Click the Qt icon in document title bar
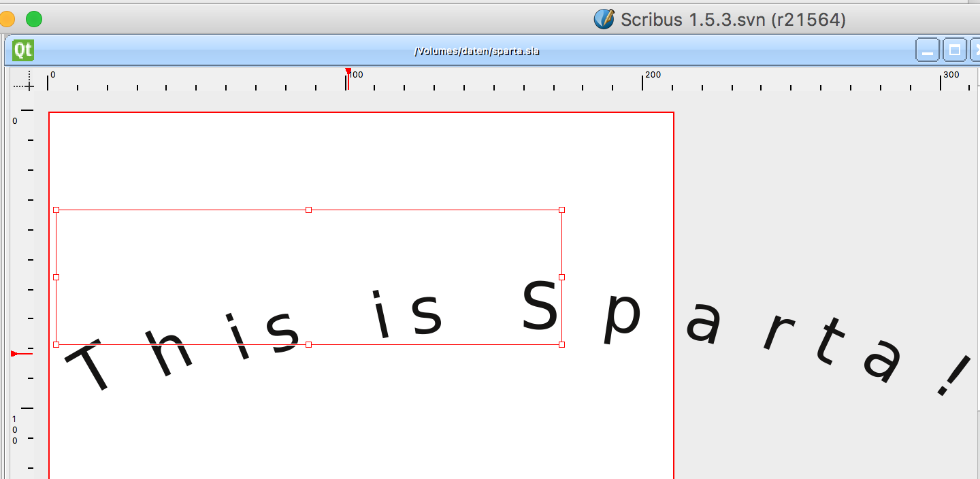Image resolution: width=980 pixels, height=479 pixels. tap(22, 50)
